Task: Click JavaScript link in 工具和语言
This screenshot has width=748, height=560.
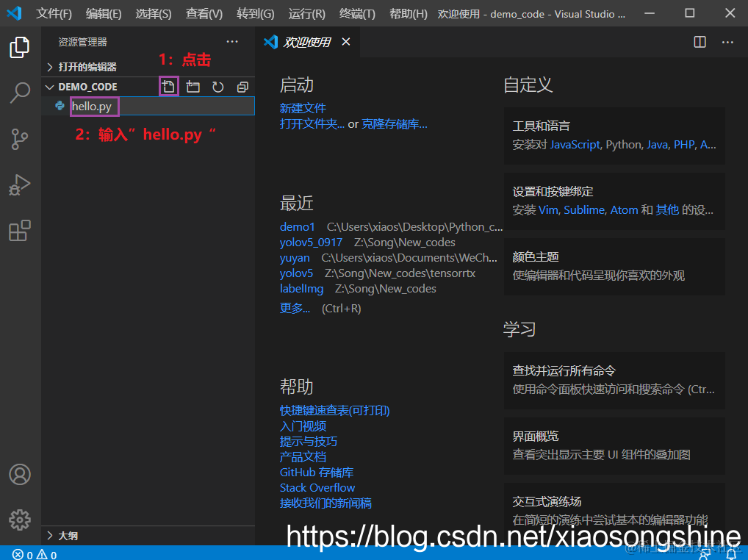Action: click(x=575, y=145)
